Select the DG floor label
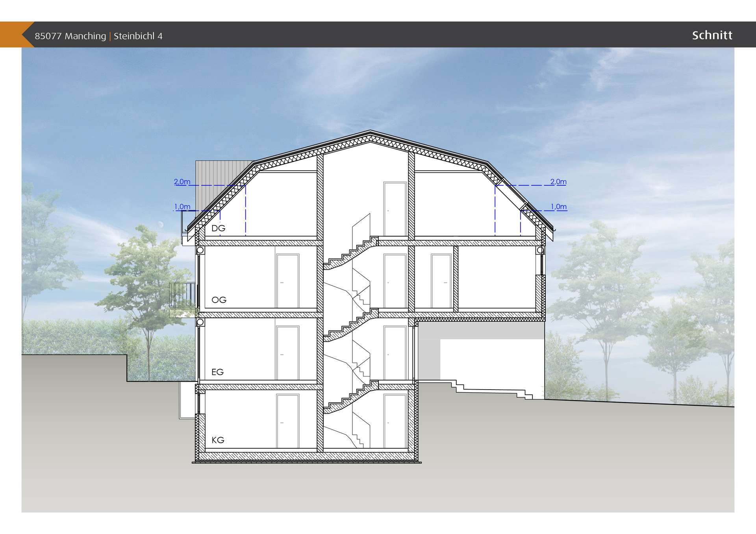The width and height of the screenshot is (756, 534). click(x=219, y=228)
